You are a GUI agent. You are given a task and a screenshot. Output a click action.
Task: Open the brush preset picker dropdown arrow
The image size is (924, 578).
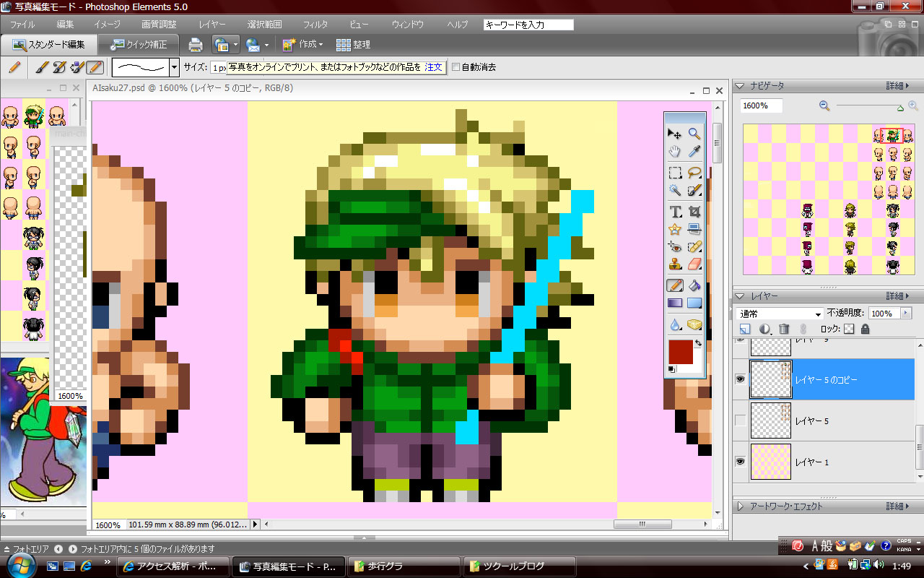click(x=174, y=67)
